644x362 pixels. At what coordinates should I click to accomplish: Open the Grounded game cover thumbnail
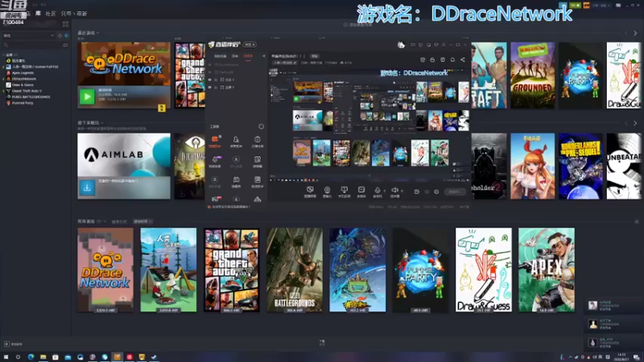532,76
